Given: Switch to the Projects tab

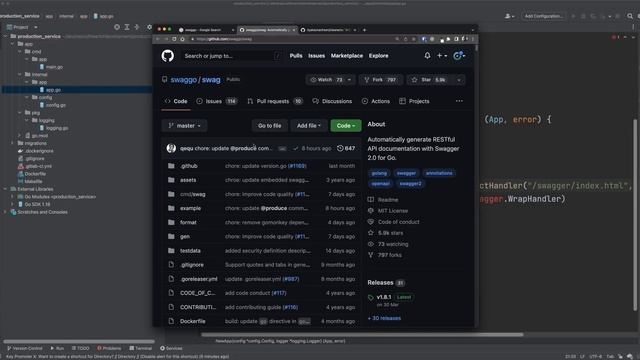Looking at the screenshot, I should click(414, 101).
